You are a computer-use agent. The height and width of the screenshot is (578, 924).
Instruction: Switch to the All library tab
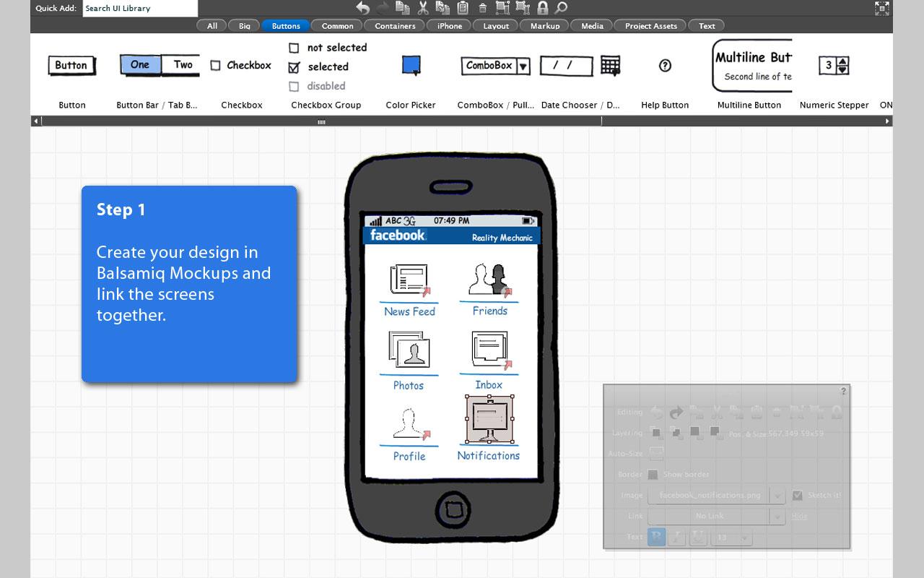[x=212, y=26]
